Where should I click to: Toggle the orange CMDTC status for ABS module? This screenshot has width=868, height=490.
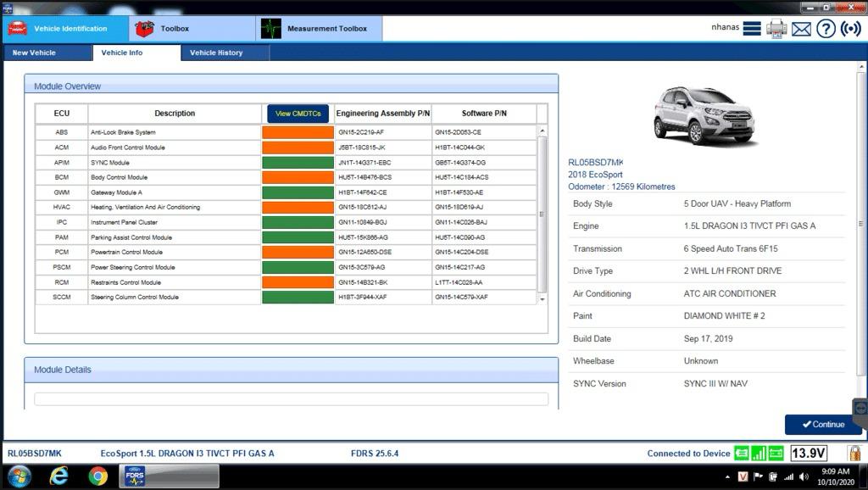pos(297,131)
